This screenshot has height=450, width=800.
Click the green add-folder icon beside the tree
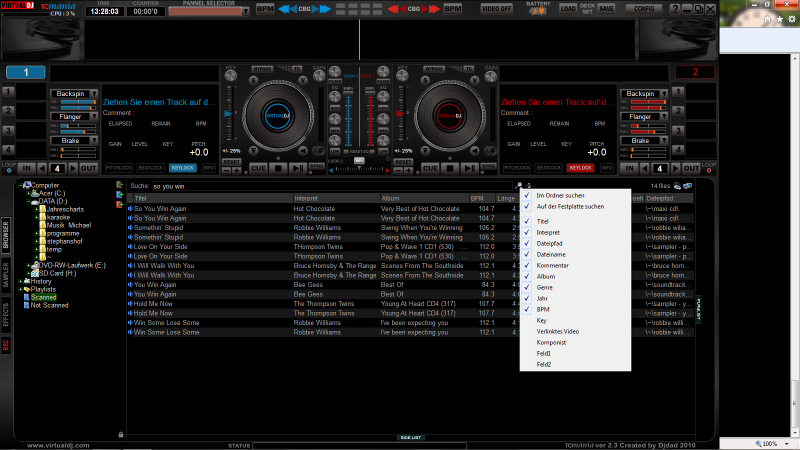point(119,185)
